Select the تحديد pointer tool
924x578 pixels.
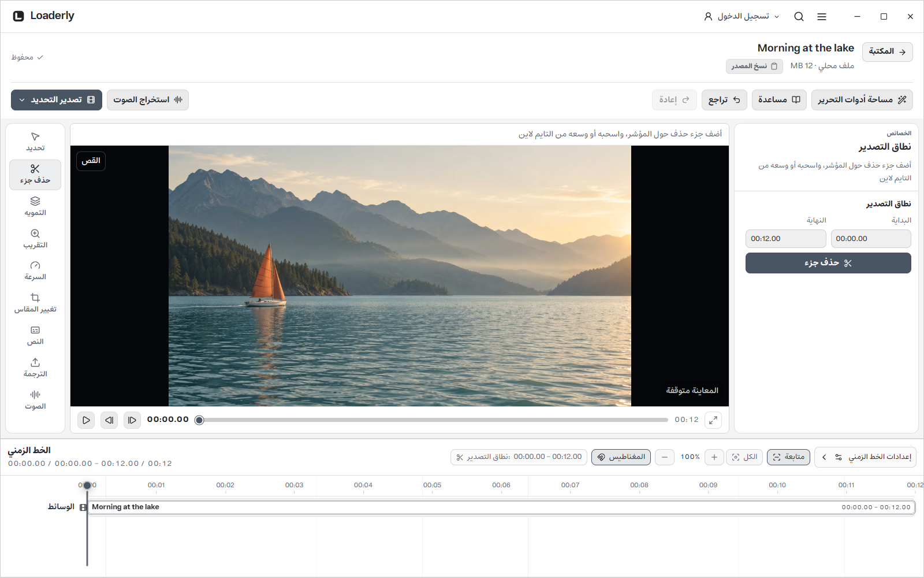click(x=35, y=142)
